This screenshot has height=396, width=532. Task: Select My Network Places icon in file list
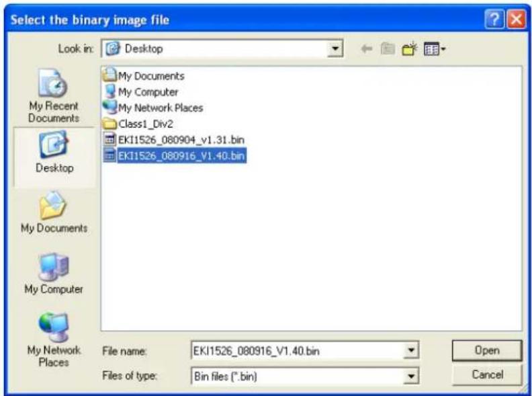point(109,108)
